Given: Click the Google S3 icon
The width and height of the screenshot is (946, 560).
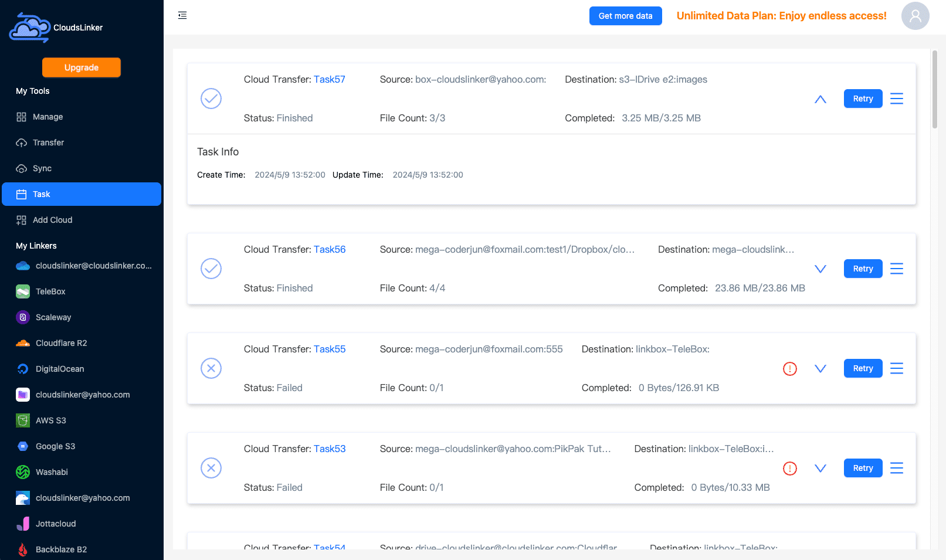Looking at the screenshot, I should point(23,446).
